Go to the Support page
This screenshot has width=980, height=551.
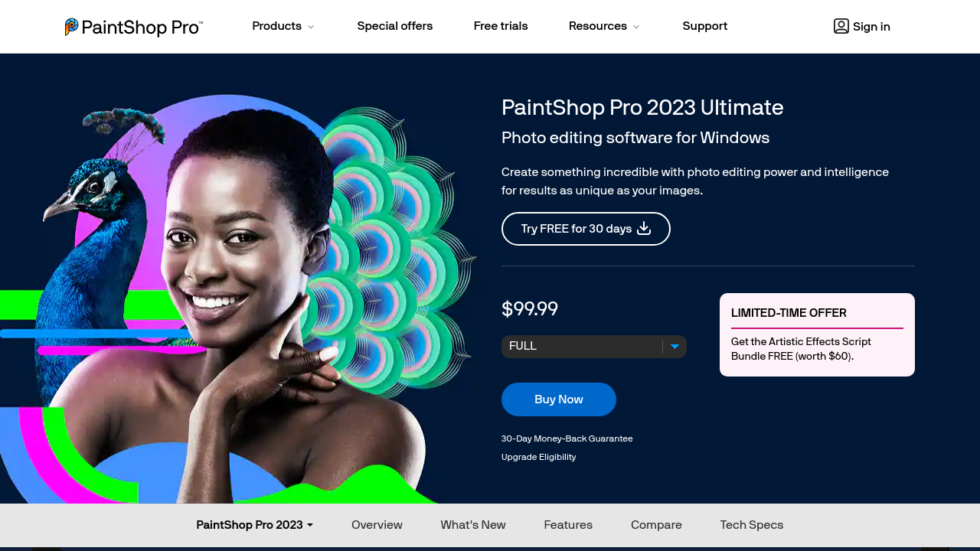[705, 26]
